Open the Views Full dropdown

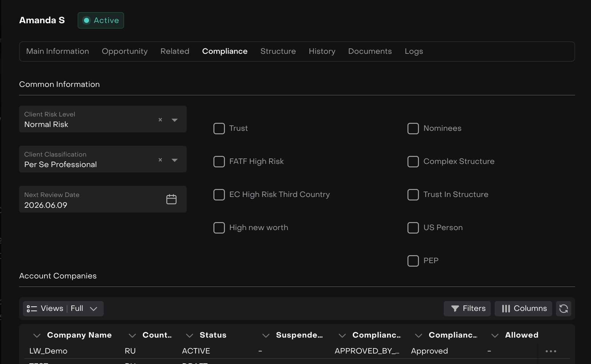click(63, 309)
